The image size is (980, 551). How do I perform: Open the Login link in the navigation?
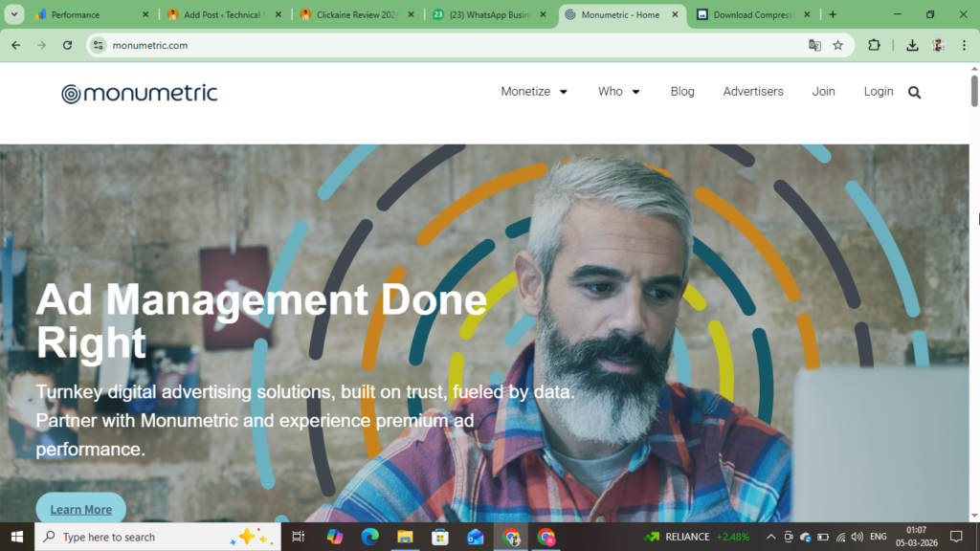tap(878, 92)
